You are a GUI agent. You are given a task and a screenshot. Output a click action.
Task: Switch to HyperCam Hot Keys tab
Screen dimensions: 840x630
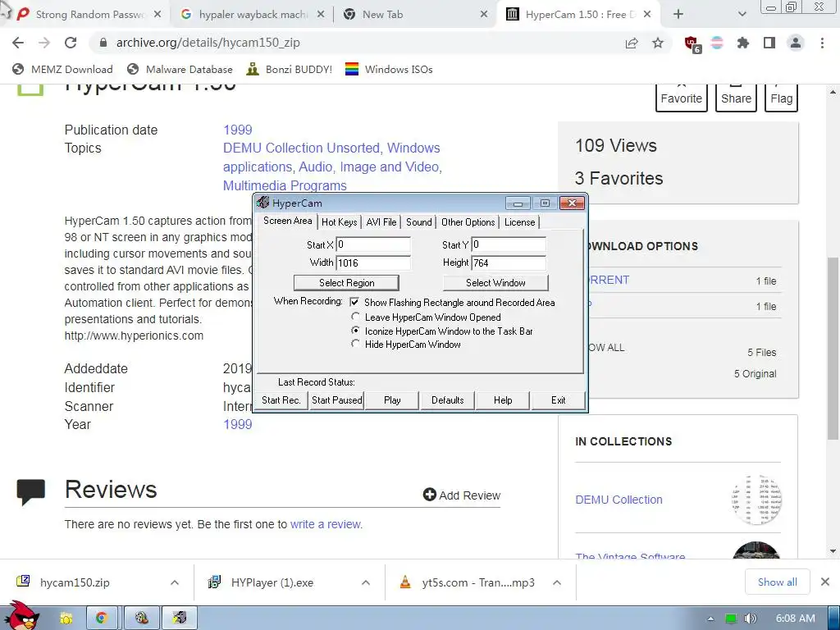339,222
